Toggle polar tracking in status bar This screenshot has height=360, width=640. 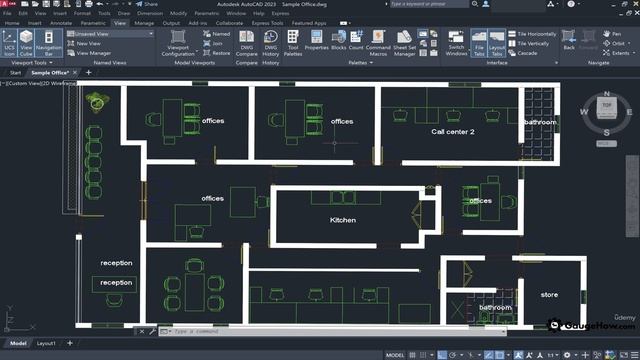point(452,355)
